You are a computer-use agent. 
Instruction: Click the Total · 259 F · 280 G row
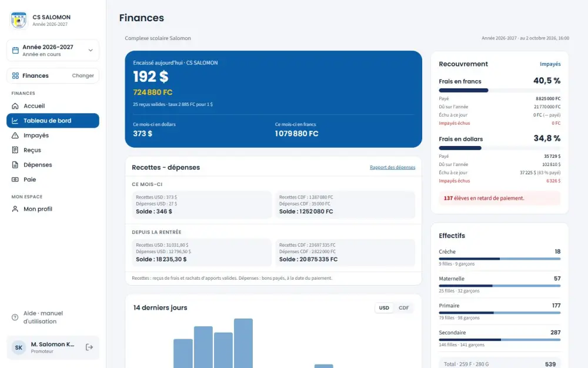tap(499, 364)
